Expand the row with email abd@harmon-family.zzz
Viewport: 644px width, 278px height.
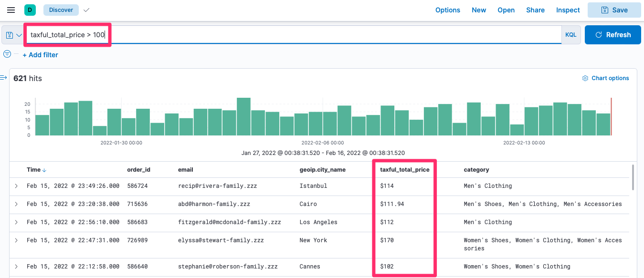(16, 204)
